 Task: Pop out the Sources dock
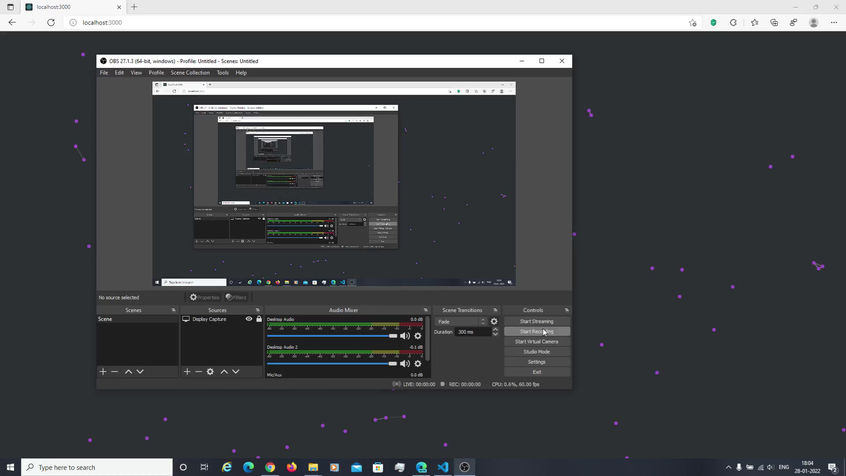[257, 310]
